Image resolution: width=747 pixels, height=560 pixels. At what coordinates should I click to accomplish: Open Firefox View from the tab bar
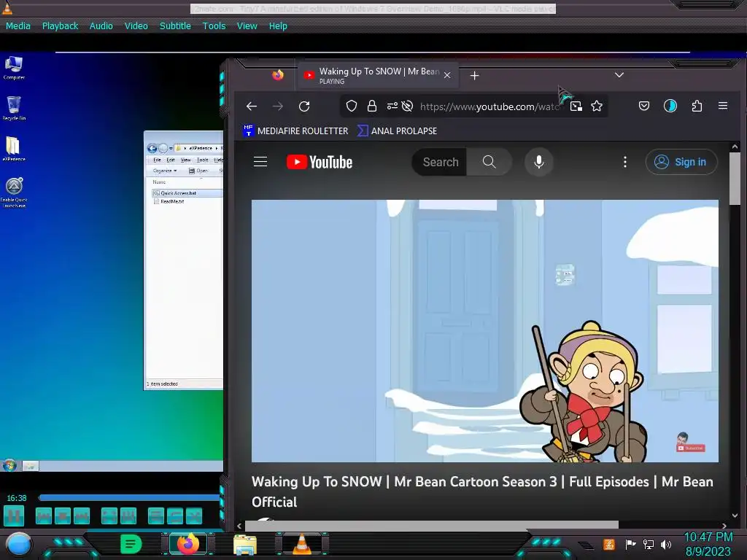(278, 75)
